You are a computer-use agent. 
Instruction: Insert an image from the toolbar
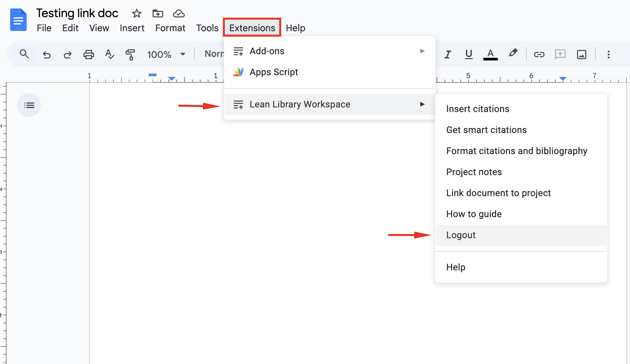pyautogui.click(x=581, y=54)
